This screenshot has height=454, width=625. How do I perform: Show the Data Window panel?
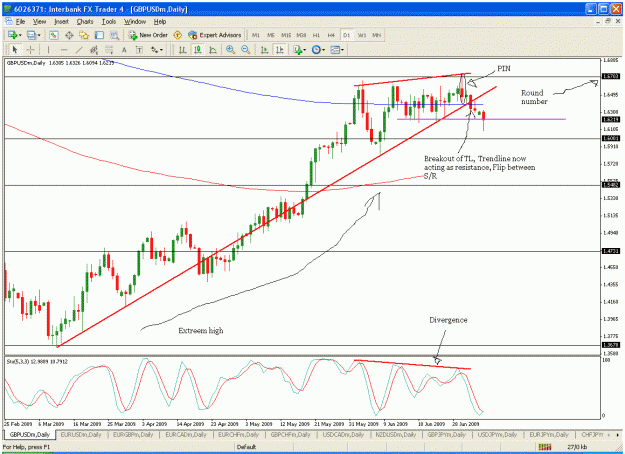click(x=69, y=35)
